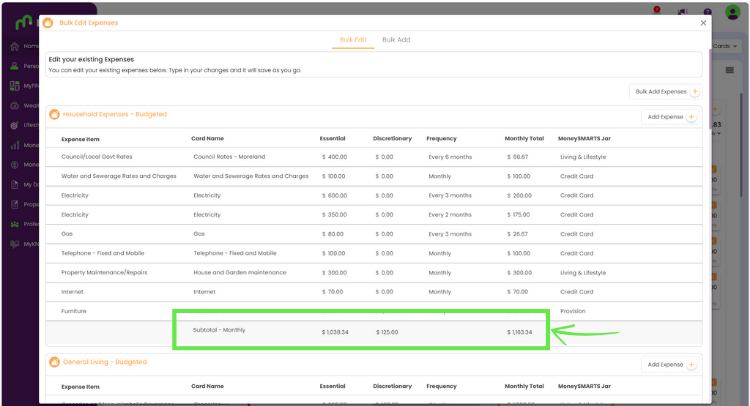Open the notifications icon with red badge
The width and height of the screenshot is (750, 406).
coord(657,10)
